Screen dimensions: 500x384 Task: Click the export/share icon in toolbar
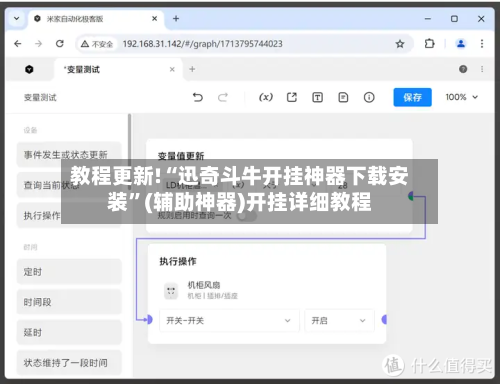(292, 97)
